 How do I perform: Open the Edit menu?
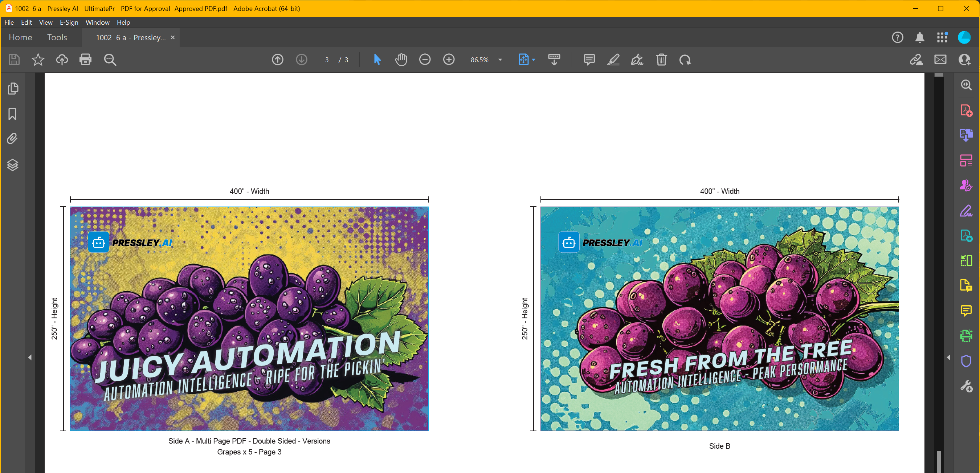[x=26, y=23]
